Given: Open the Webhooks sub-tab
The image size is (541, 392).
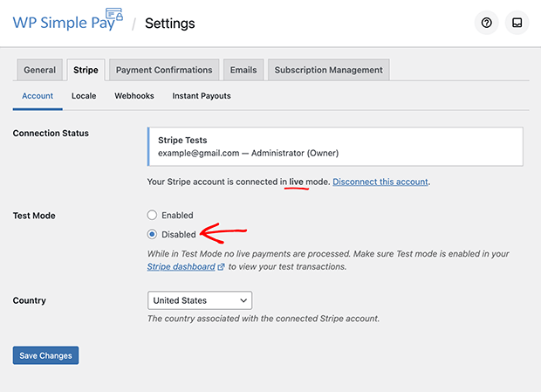Looking at the screenshot, I should pyautogui.click(x=134, y=96).
